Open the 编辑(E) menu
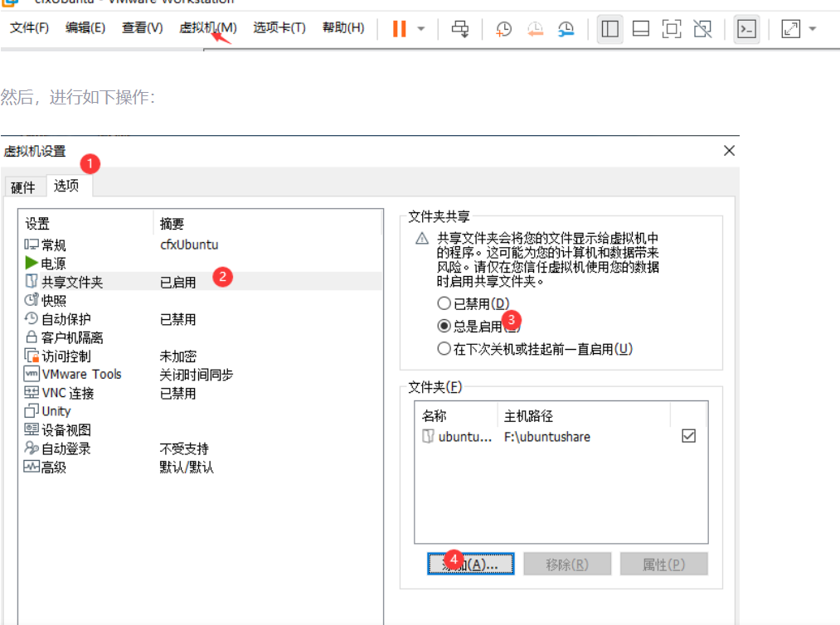 click(x=85, y=28)
